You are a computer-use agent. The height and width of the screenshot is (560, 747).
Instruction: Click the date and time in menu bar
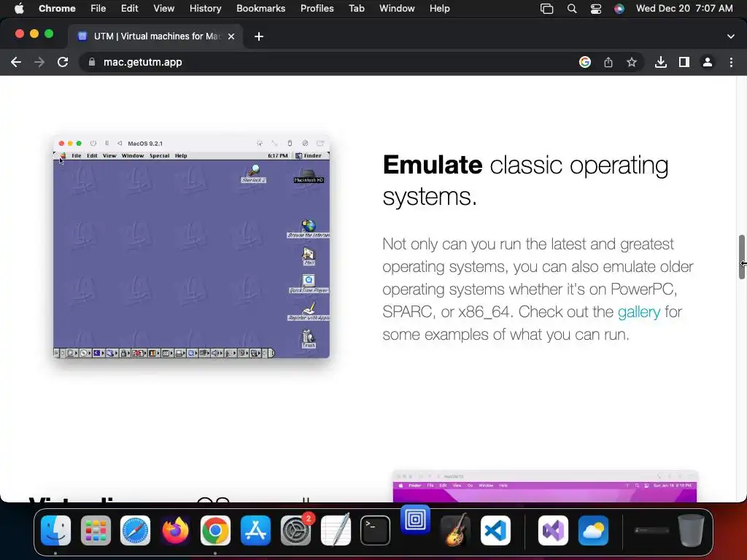tap(684, 9)
